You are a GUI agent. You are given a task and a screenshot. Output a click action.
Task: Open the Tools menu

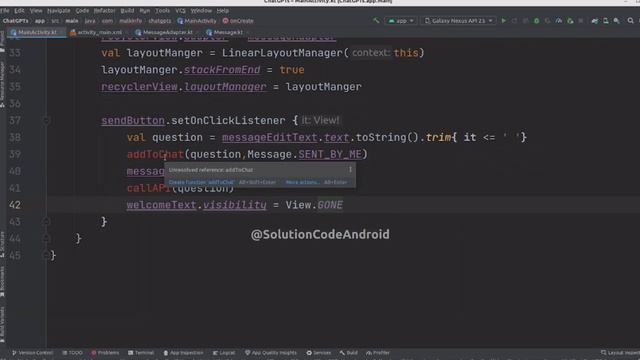click(162, 11)
